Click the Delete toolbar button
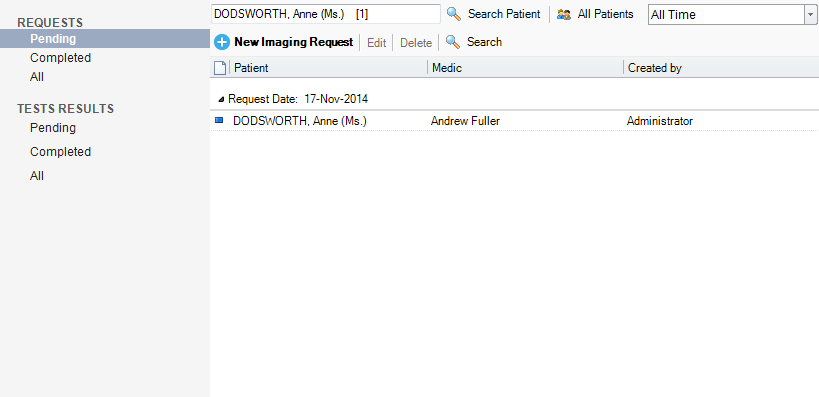Screen dimensions: 819x397 point(416,43)
